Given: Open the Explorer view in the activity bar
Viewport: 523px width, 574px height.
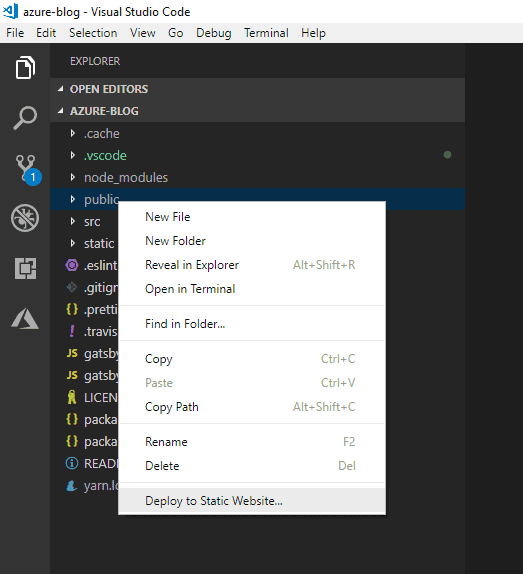Looking at the screenshot, I should [25, 67].
